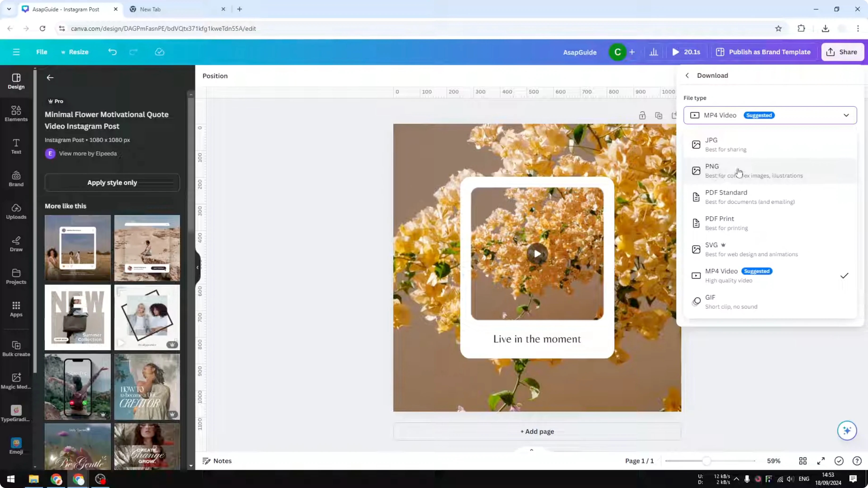Open the Emoji app in sidebar

[16, 447]
